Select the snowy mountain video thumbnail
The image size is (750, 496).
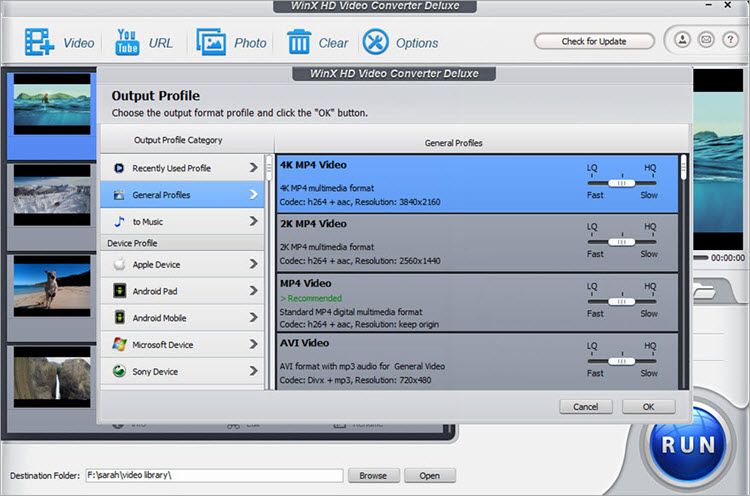tap(52, 195)
